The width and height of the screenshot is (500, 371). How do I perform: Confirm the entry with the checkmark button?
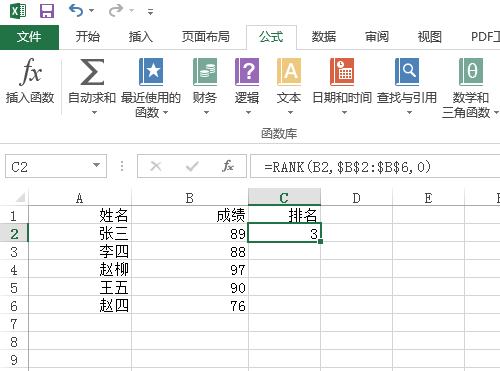192,166
